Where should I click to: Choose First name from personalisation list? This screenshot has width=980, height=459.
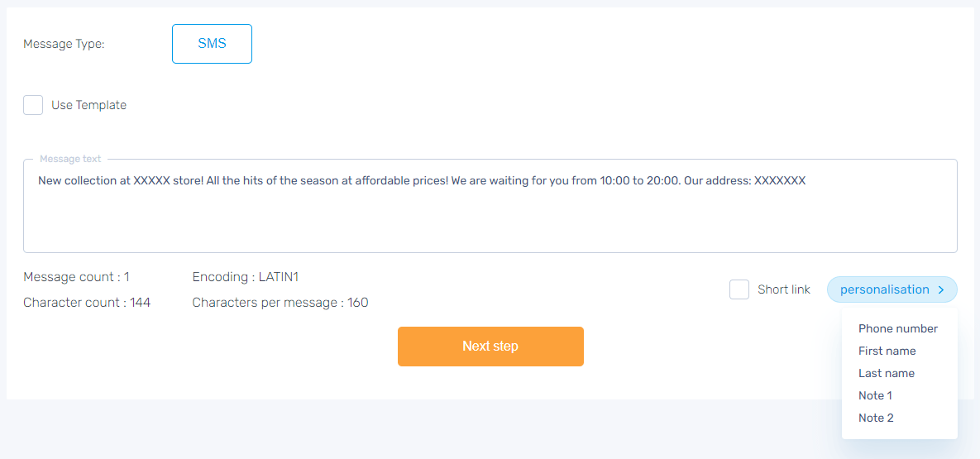click(x=887, y=351)
